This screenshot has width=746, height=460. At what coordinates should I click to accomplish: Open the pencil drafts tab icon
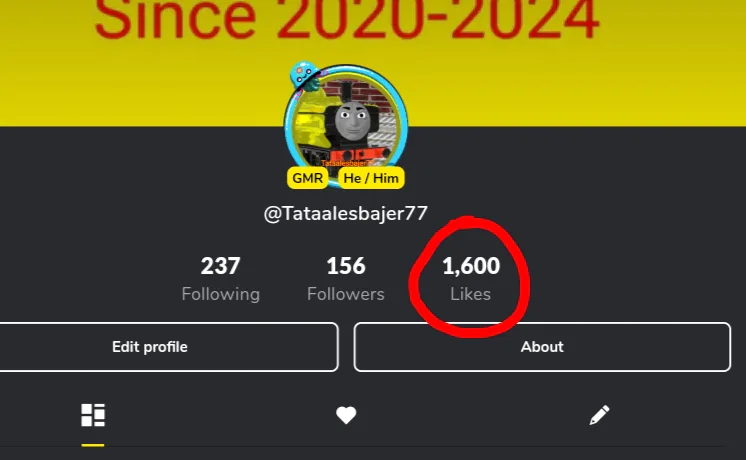599,415
